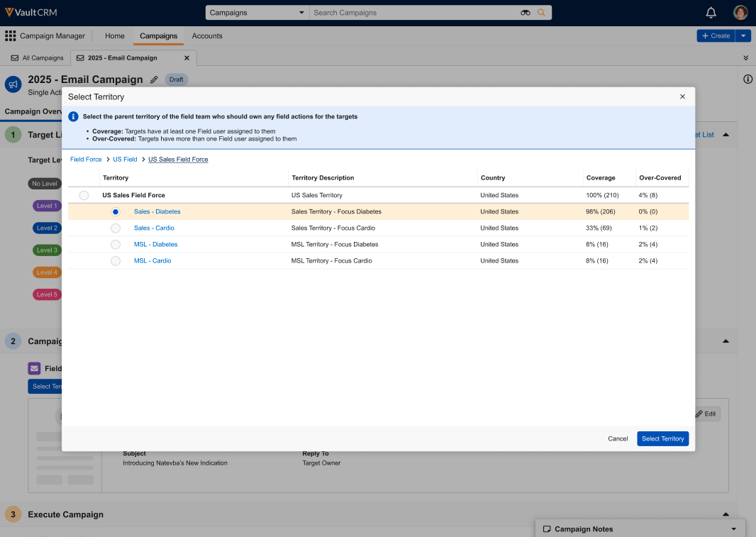The image size is (756, 537).
Task: Choose the MSL - Diabetes radio button
Action: point(116,245)
